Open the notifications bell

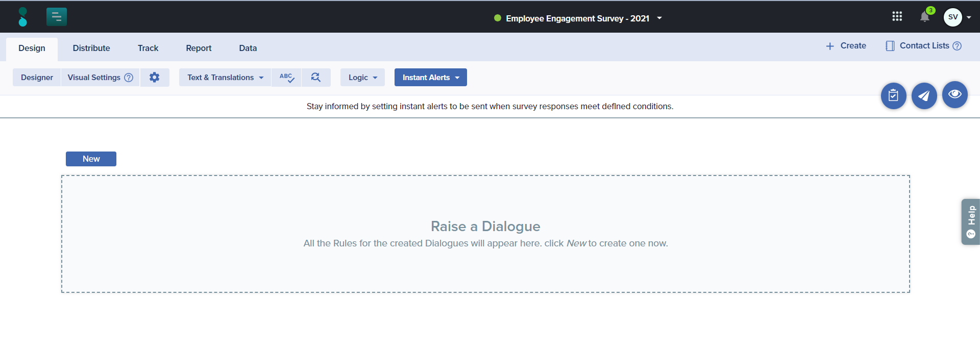(x=924, y=17)
